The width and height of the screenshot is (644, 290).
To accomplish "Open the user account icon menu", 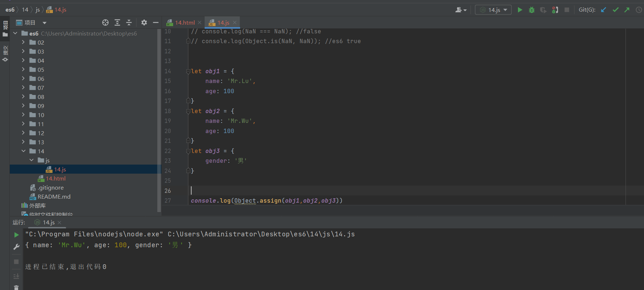I will [x=461, y=10].
